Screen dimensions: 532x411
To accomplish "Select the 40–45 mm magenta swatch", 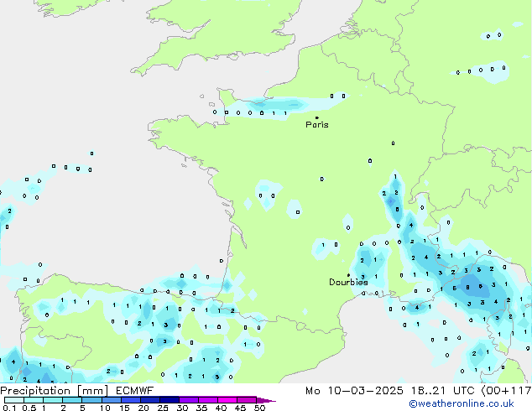I will [227, 400].
